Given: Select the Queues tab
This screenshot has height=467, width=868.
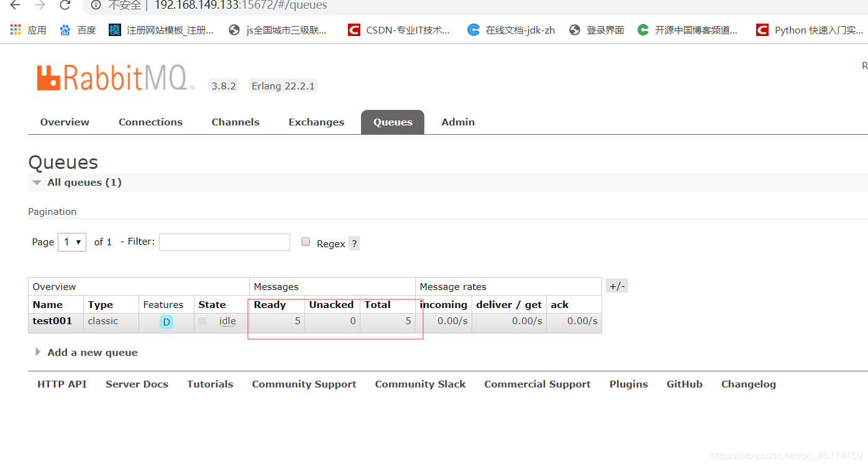Looking at the screenshot, I should [x=393, y=122].
